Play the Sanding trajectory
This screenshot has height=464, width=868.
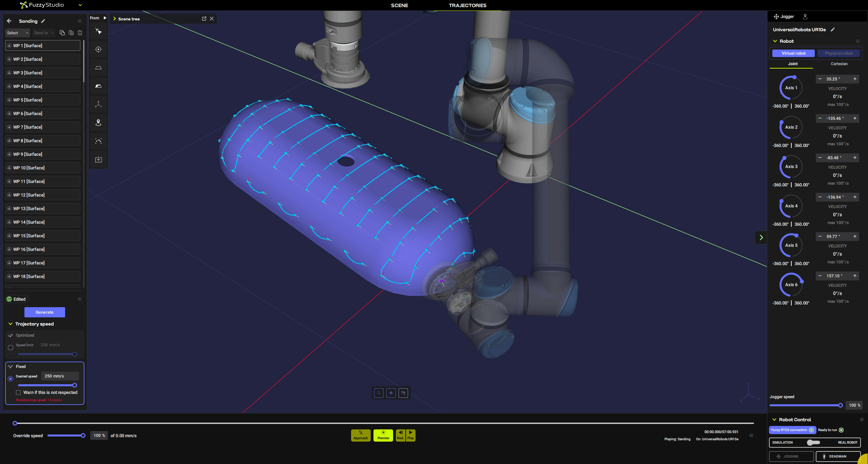pos(411,435)
